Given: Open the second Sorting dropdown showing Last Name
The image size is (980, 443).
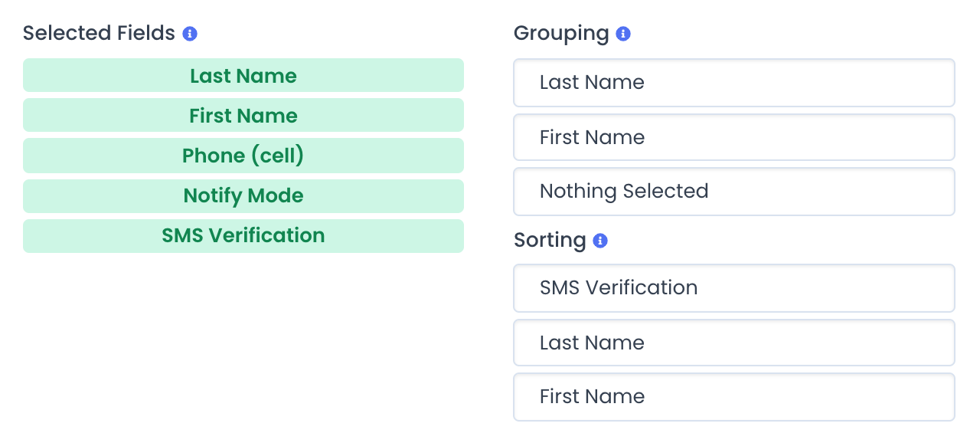Looking at the screenshot, I should pyautogui.click(x=734, y=343).
